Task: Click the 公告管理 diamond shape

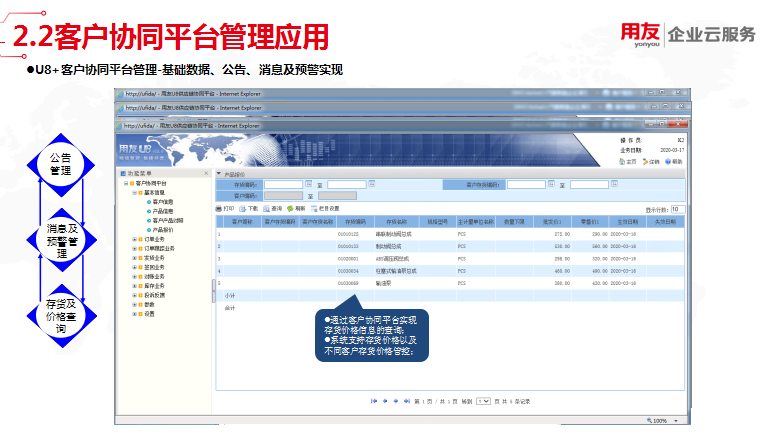Action: 61,165
